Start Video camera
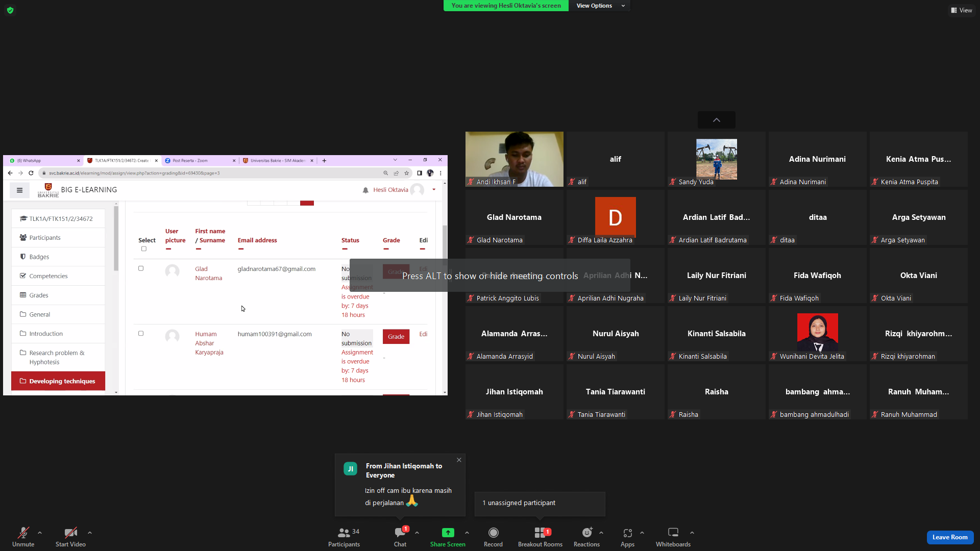Viewport: 980px width, 551px height. click(70, 537)
